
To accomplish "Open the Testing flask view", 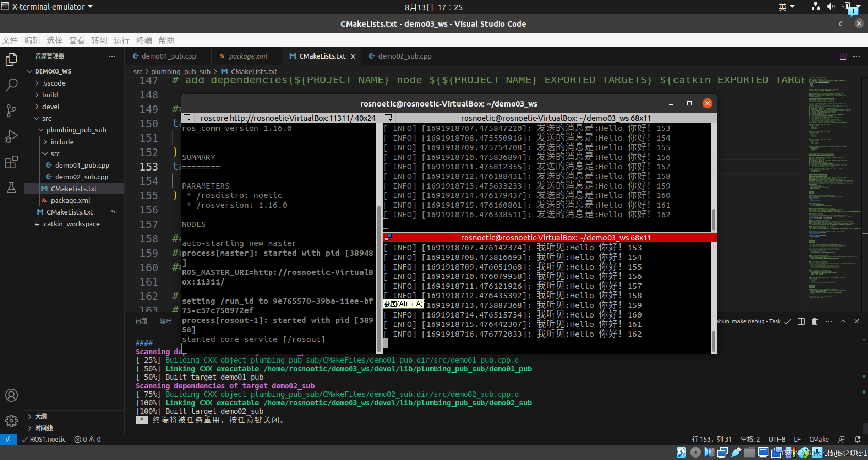I will pos(11,188).
